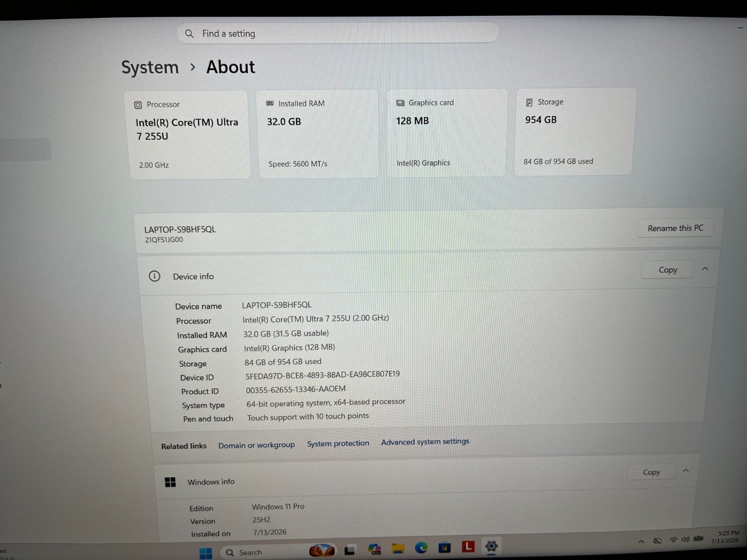Open Microsoft Store from taskbar
This screenshot has height=560, width=747.
[x=444, y=547]
